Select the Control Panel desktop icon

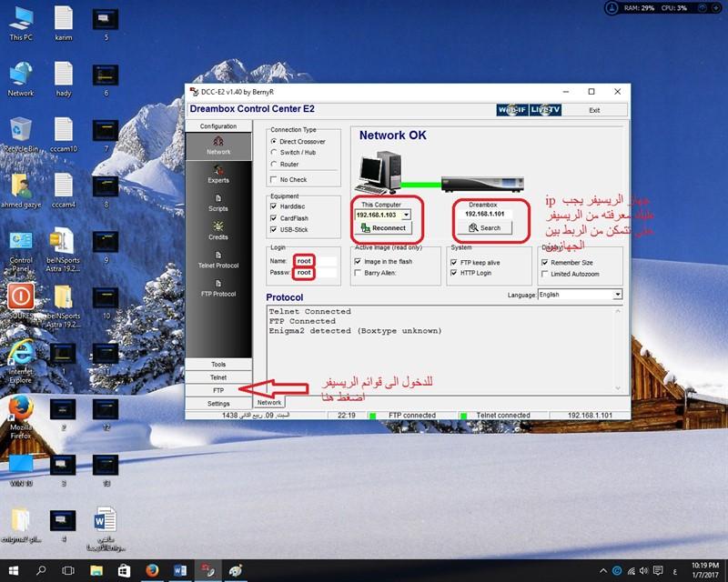pyautogui.click(x=21, y=252)
